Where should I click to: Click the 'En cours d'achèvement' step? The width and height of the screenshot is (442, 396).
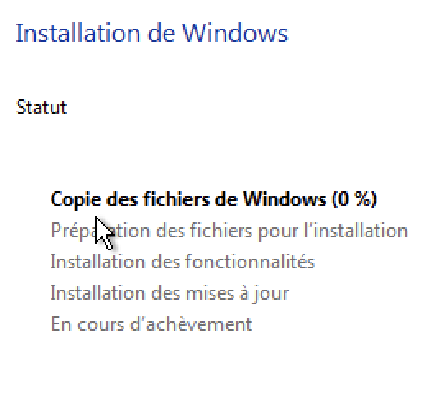pos(151,324)
